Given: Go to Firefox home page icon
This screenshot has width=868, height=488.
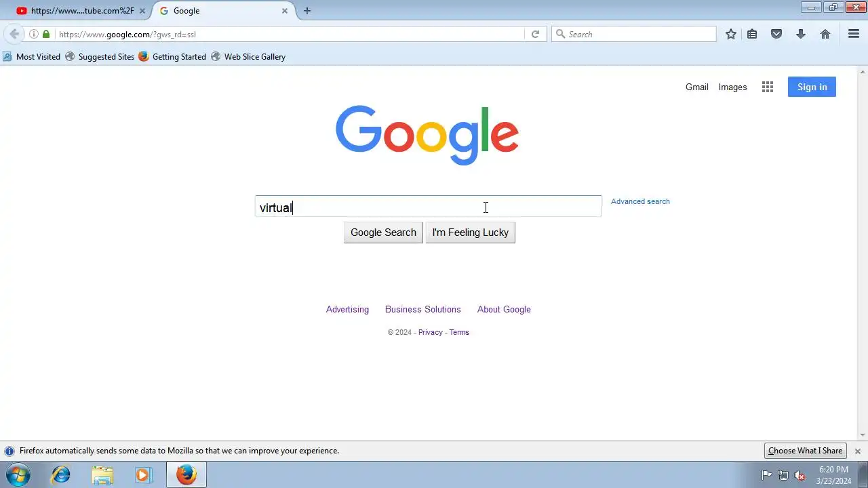Looking at the screenshot, I should tap(825, 34).
